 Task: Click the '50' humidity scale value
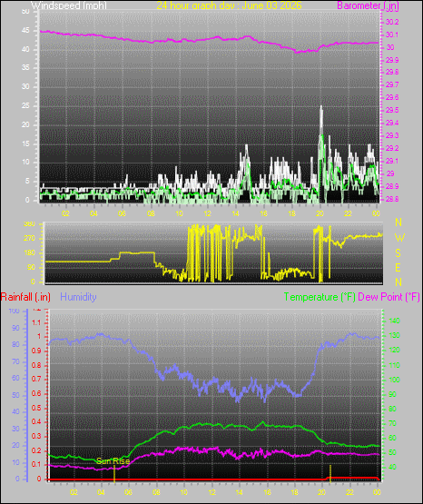click(15, 395)
